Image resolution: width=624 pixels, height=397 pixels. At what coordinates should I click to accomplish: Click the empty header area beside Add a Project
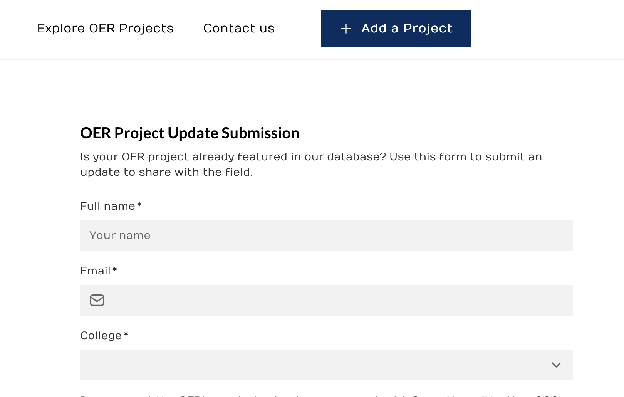tap(547, 29)
